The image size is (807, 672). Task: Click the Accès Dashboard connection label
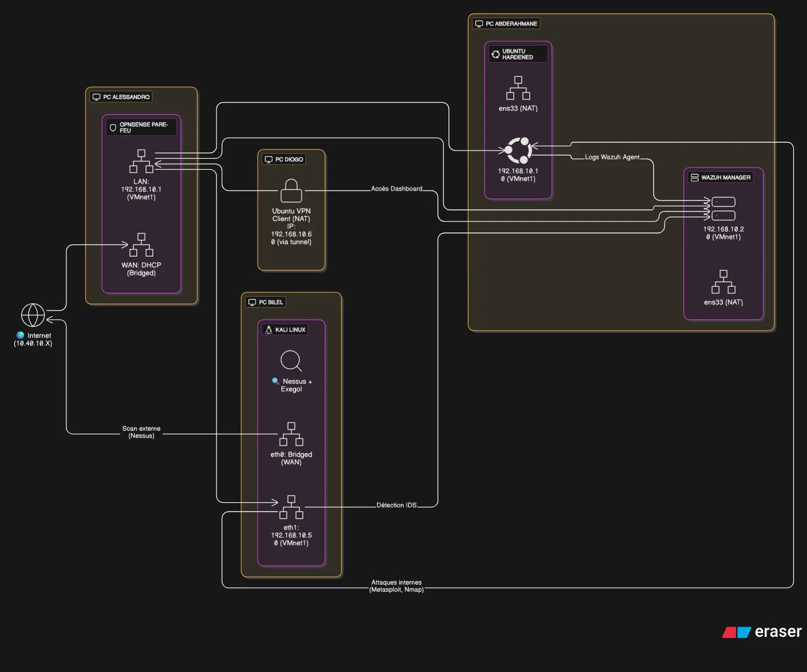point(396,189)
